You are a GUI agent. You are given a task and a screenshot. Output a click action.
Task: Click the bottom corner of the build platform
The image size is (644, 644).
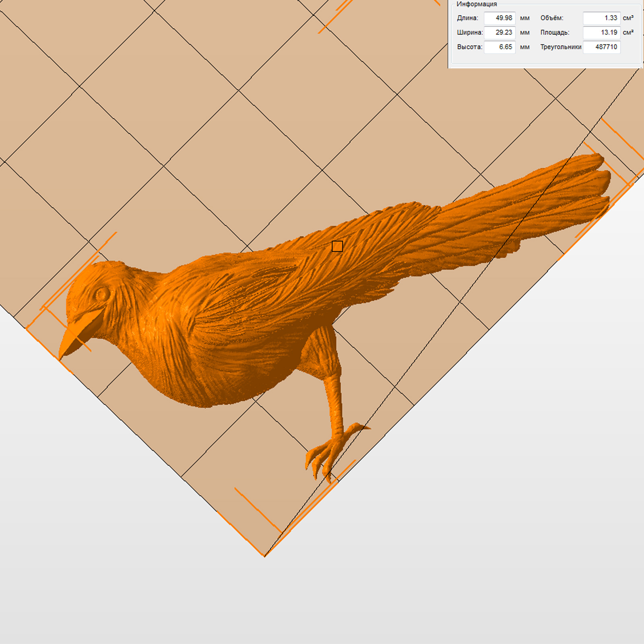tap(264, 555)
